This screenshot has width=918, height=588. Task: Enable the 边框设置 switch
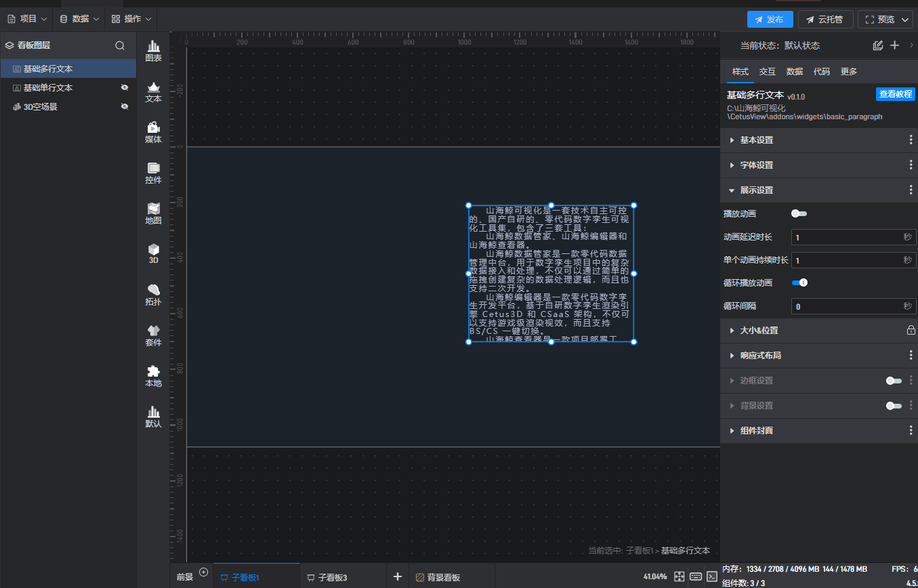894,381
